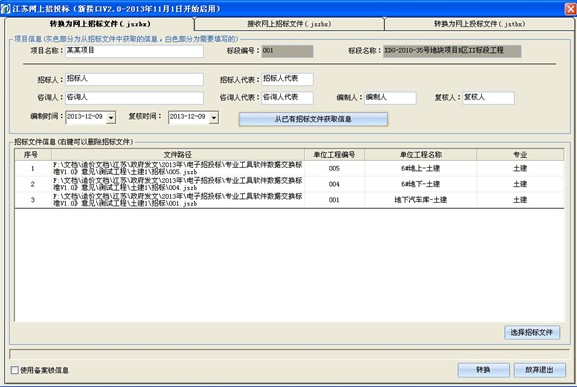Click 土建 cell in the 005 row
Screen dimensions: 577x387
point(520,168)
